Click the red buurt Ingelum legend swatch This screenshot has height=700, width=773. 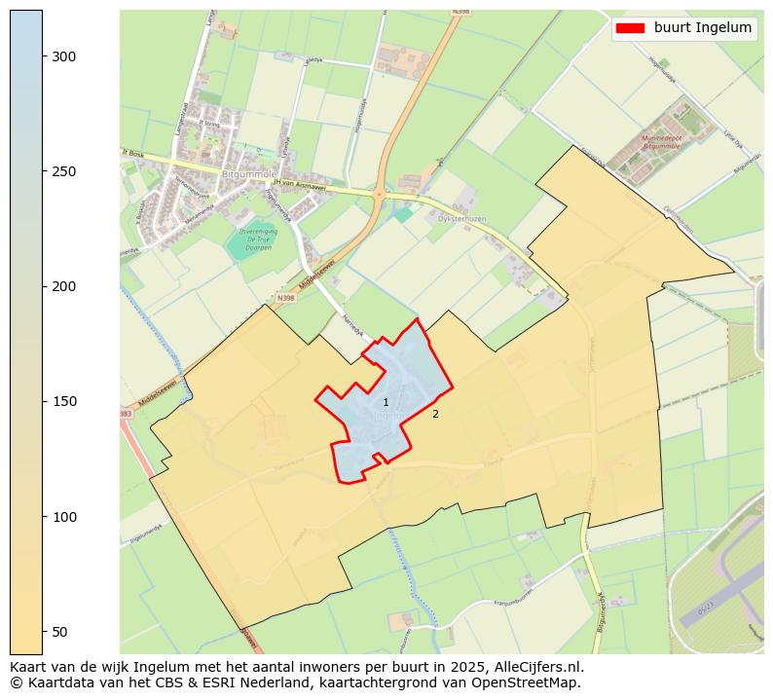(x=630, y=28)
